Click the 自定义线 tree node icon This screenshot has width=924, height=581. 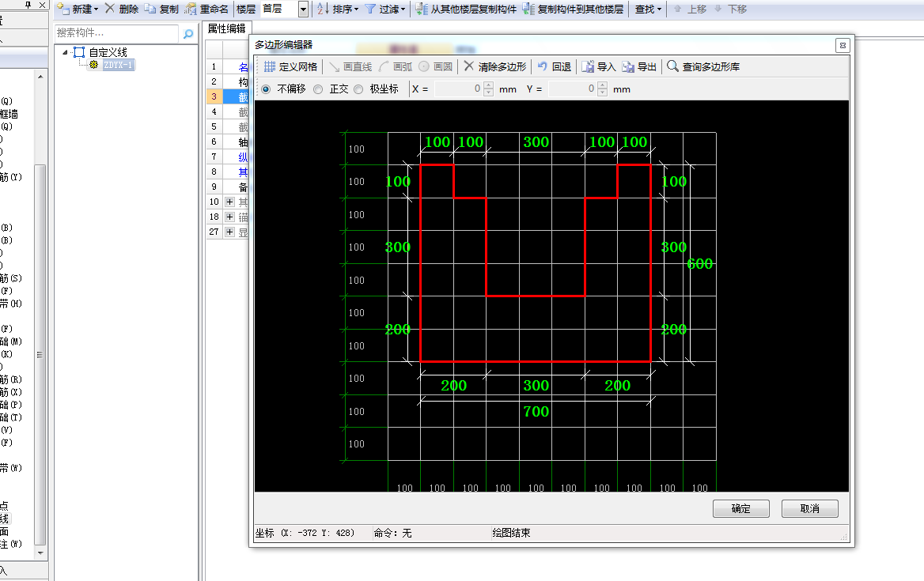(x=79, y=52)
